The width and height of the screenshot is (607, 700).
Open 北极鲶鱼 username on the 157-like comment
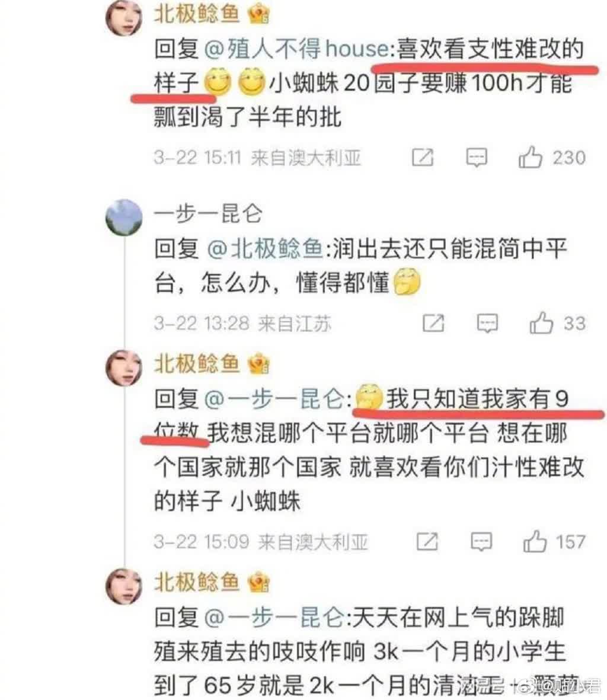click(197, 363)
